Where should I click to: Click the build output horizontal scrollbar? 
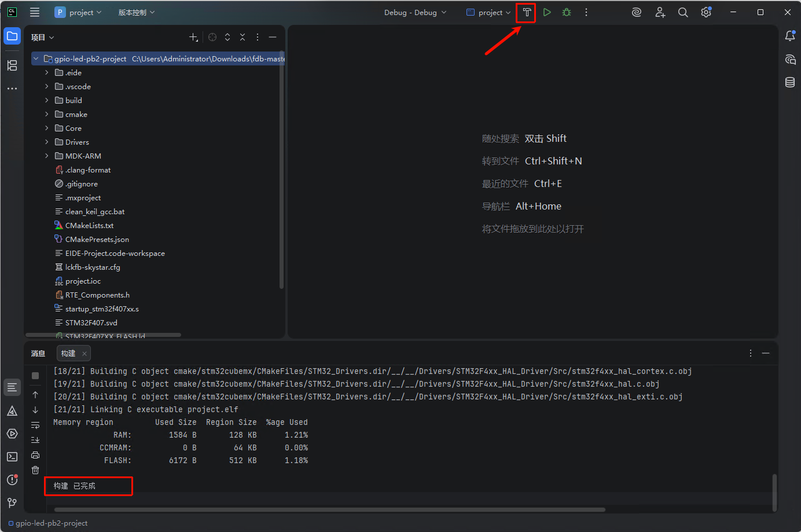[330, 510]
